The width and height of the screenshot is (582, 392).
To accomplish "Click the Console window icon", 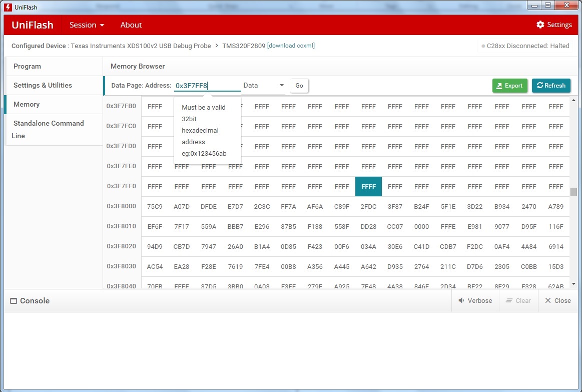I will pyautogui.click(x=14, y=301).
